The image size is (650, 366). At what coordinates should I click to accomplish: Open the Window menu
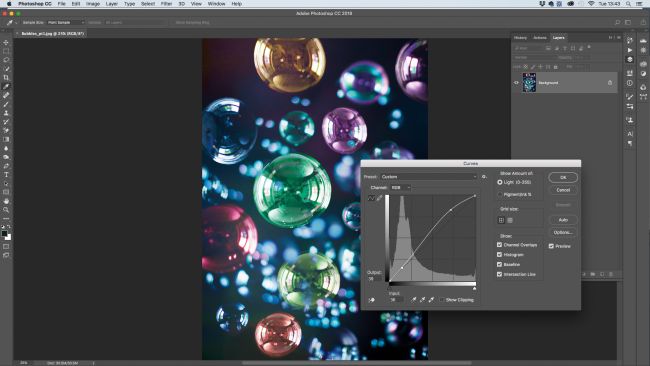point(216,4)
